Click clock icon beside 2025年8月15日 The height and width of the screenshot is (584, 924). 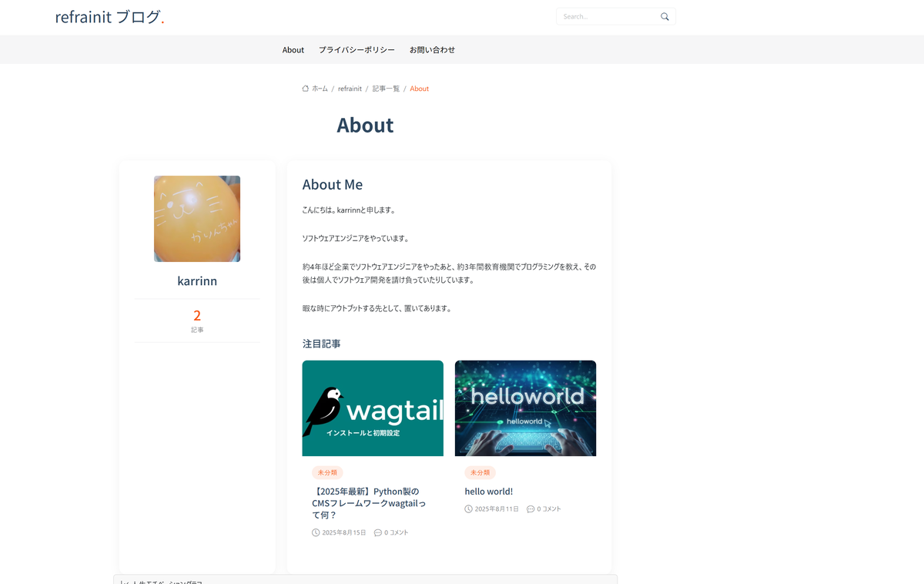coord(316,532)
